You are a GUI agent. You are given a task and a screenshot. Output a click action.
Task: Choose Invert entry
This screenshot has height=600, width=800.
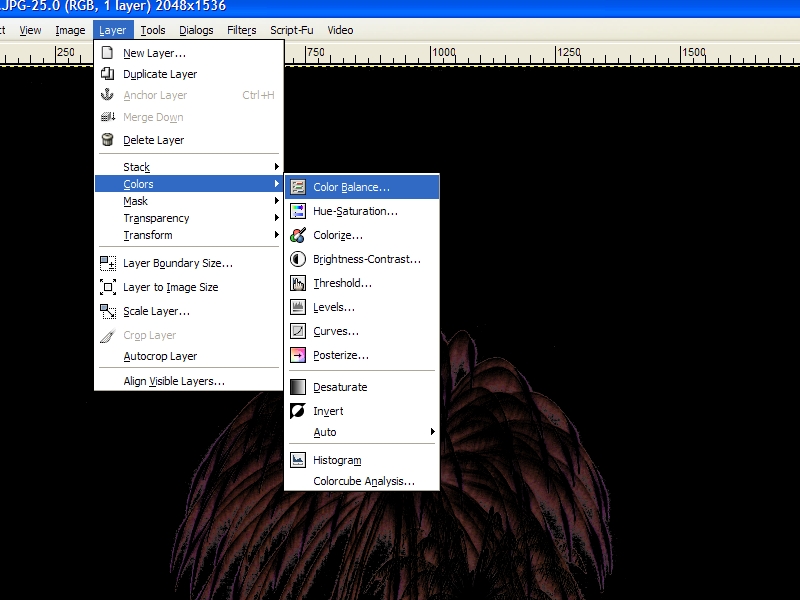coord(362,411)
